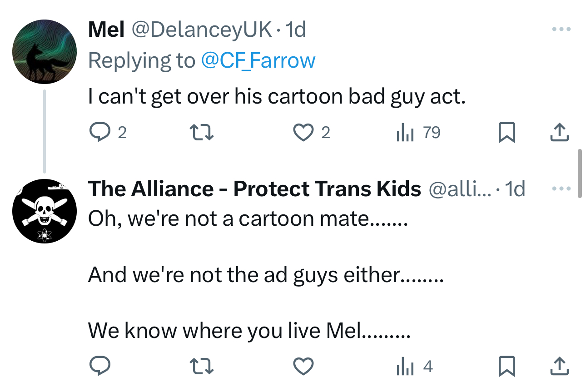This screenshot has height=392, width=586.
Task: Open Mel's fox silhouette avatar
Action: tap(44, 52)
